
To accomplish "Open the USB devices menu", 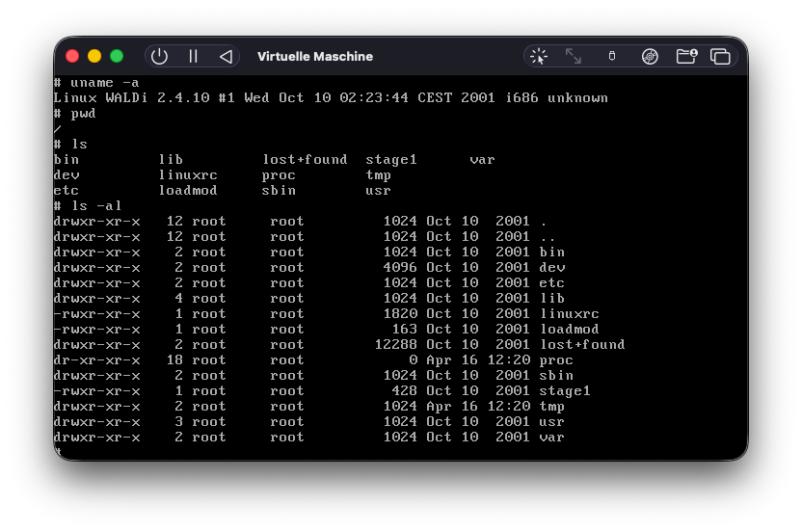I will 611,56.
